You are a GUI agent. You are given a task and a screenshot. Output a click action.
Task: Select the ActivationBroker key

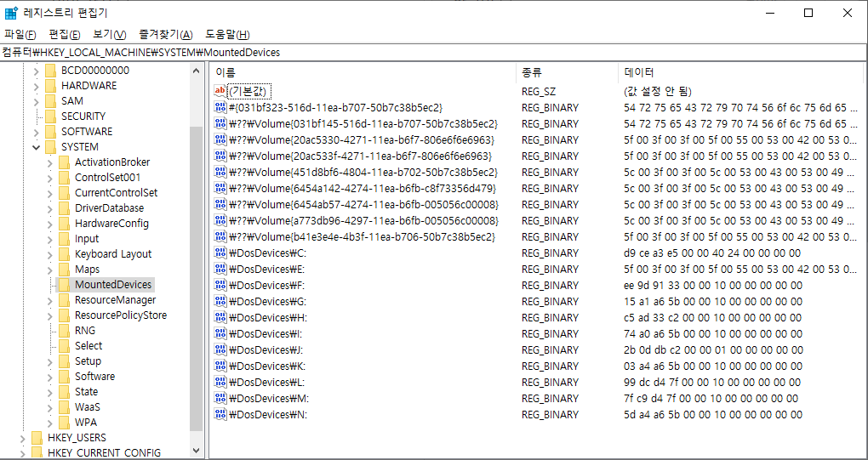(112, 162)
